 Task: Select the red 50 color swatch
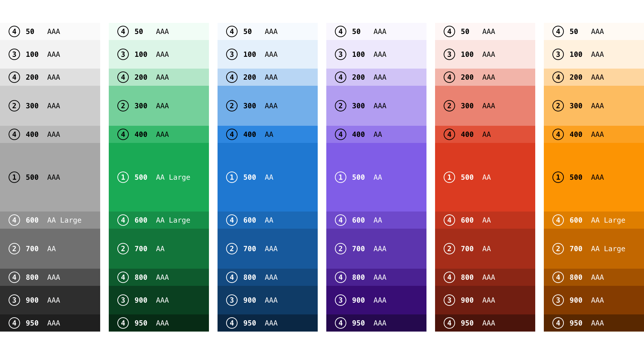click(485, 31)
